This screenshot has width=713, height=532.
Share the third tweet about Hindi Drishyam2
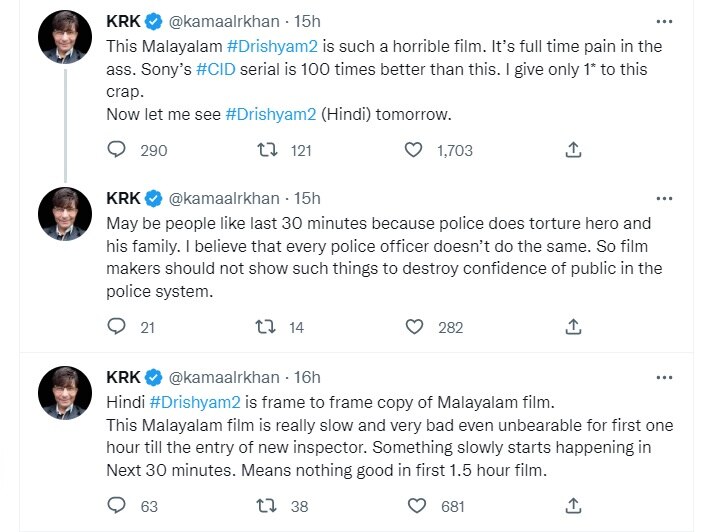pyautogui.click(x=573, y=506)
